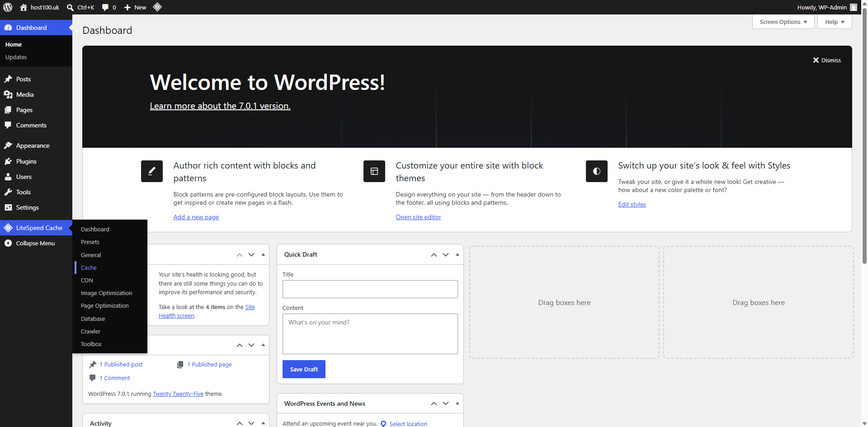The width and height of the screenshot is (868, 427).
Task: Click pencil icon for block patterns
Action: 152,171
